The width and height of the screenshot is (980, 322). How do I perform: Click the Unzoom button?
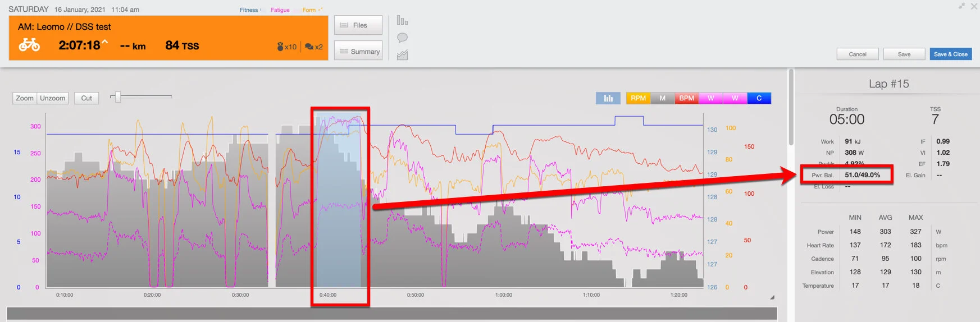coord(53,98)
